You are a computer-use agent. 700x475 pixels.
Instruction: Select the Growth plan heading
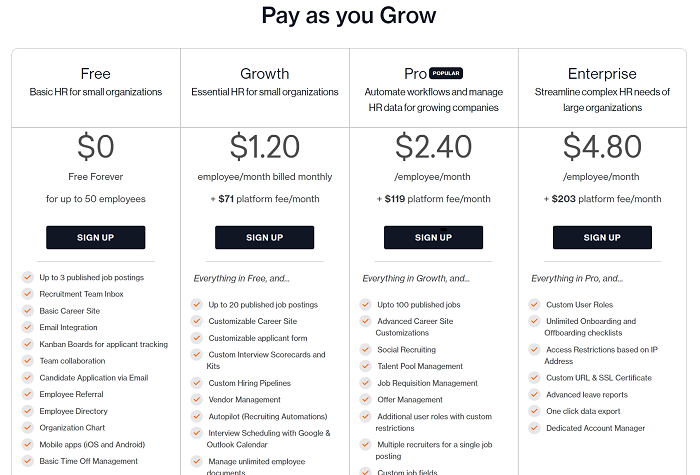tap(265, 74)
